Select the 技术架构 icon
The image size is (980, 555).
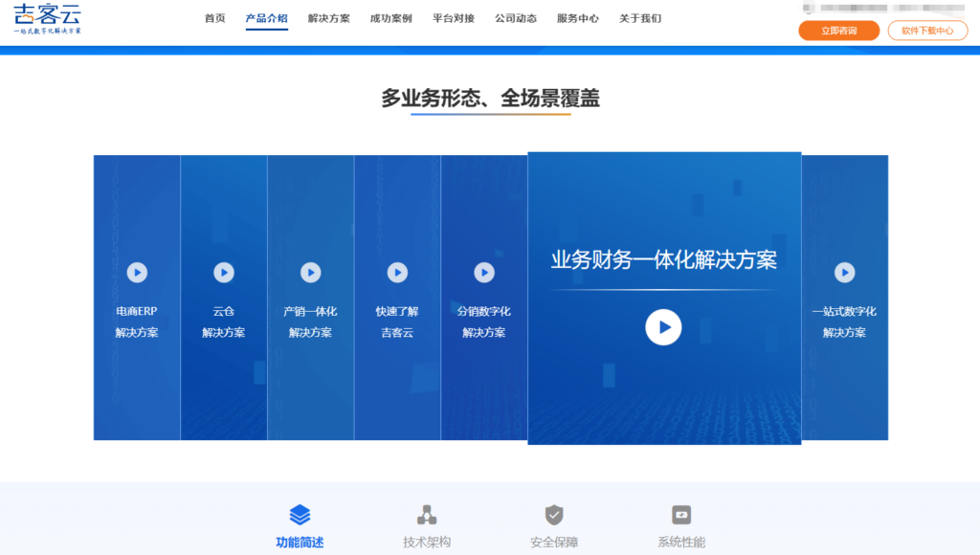click(x=427, y=515)
